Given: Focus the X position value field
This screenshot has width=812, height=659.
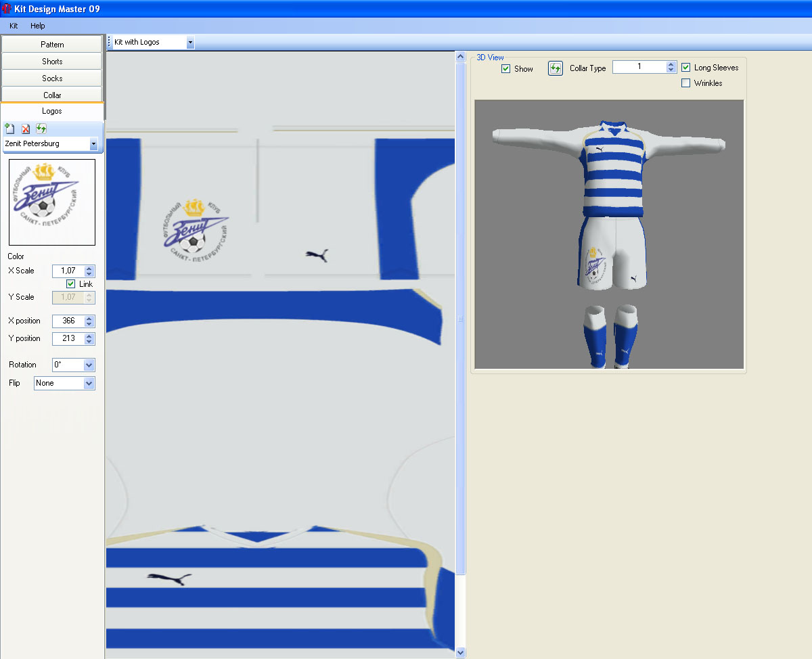Looking at the screenshot, I should point(68,321).
